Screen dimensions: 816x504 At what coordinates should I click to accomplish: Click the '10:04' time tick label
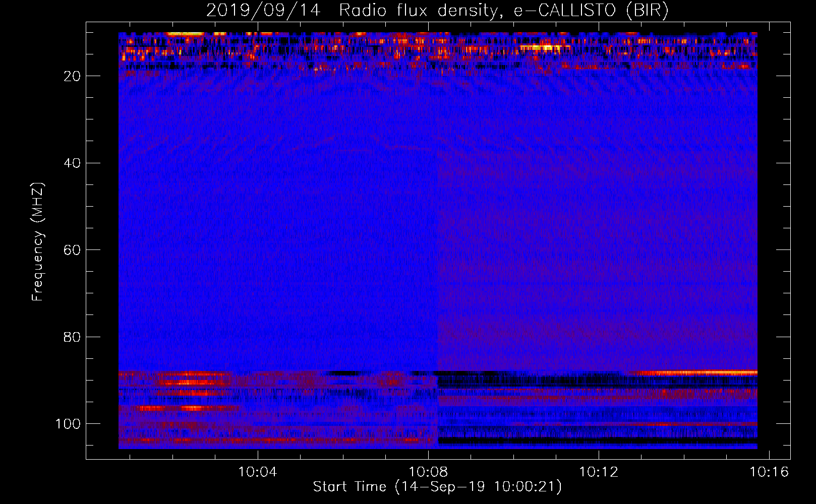(x=258, y=472)
